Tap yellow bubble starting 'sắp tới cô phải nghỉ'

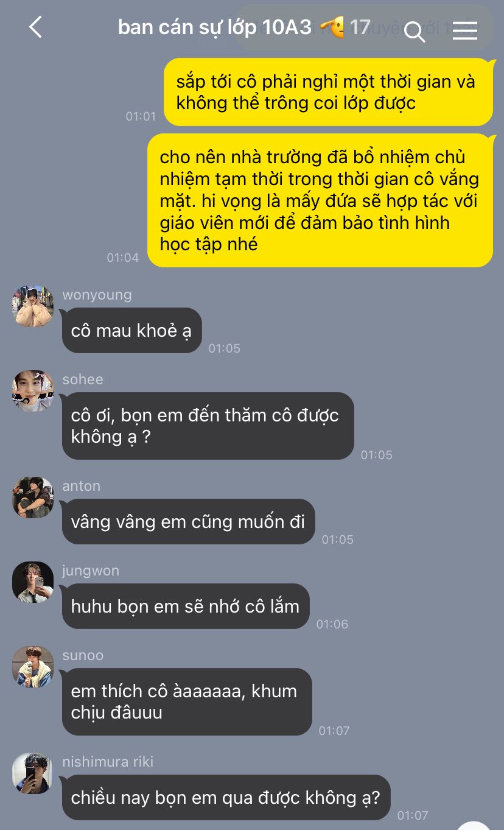(328, 92)
